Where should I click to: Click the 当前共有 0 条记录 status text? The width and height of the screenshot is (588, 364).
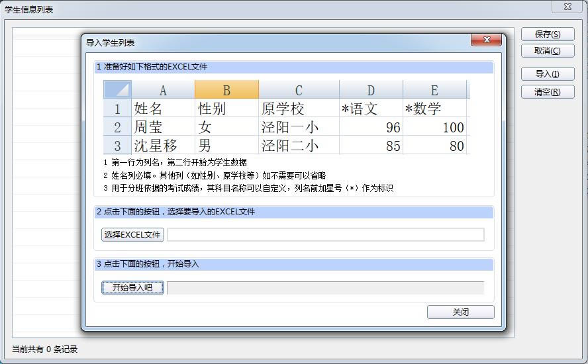tap(44, 349)
